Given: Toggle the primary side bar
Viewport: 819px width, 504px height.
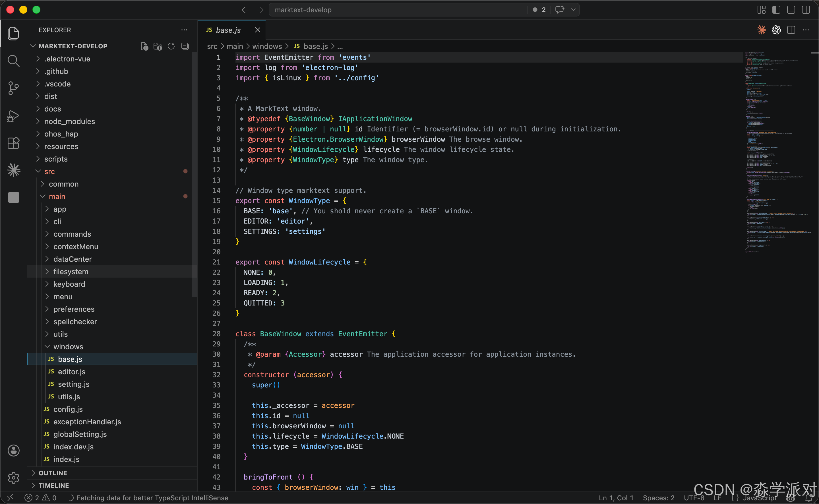Looking at the screenshot, I should (x=776, y=10).
